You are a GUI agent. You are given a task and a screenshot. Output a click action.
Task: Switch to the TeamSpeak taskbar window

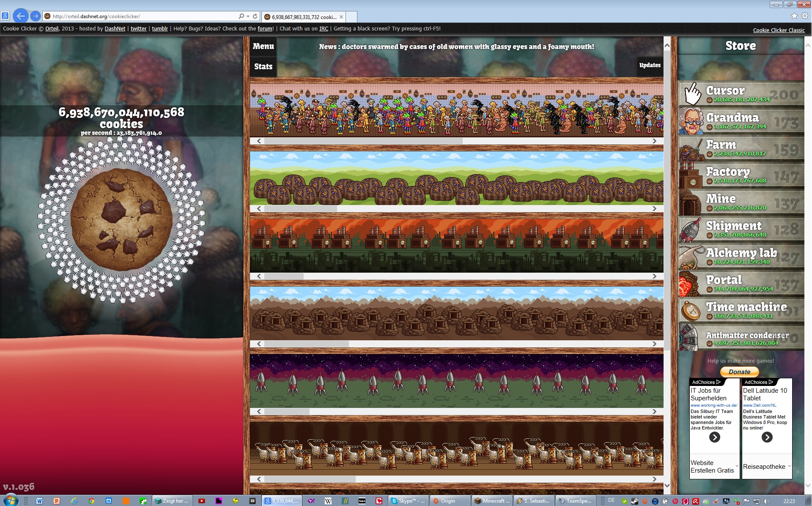pos(575,501)
